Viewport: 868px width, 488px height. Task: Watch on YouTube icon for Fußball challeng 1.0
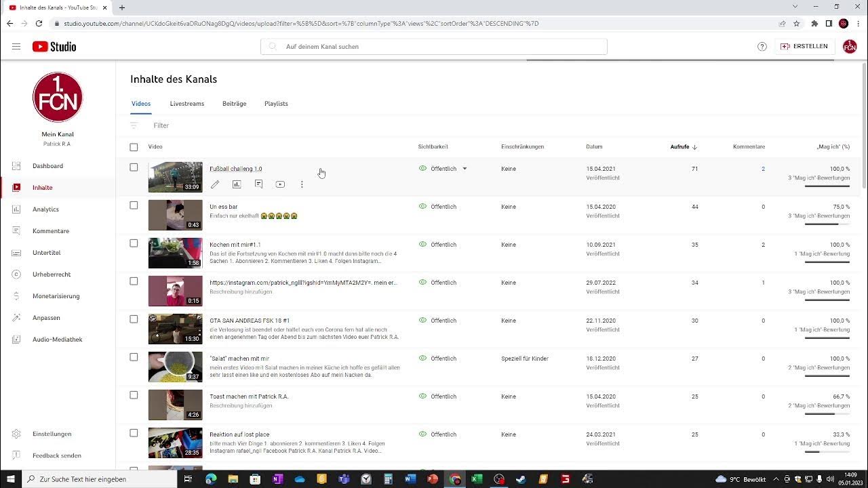(x=280, y=184)
